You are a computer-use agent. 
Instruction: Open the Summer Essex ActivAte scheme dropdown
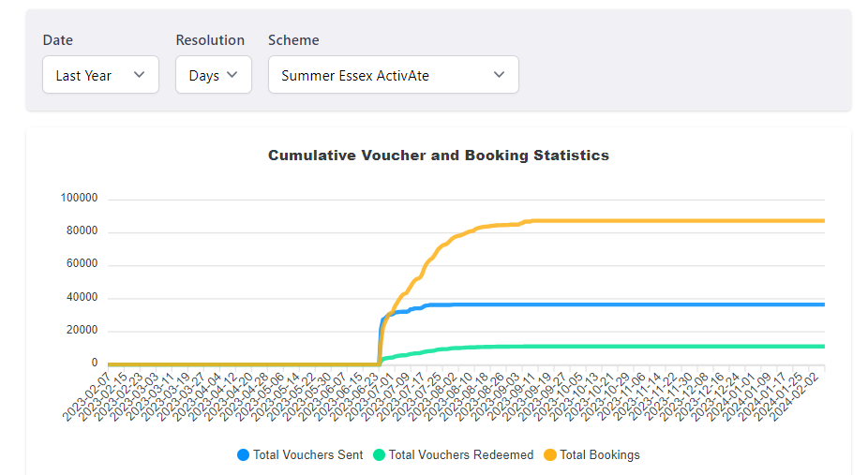point(393,75)
